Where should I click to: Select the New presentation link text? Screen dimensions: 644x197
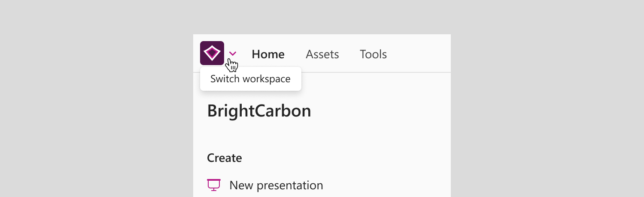pos(276,185)
